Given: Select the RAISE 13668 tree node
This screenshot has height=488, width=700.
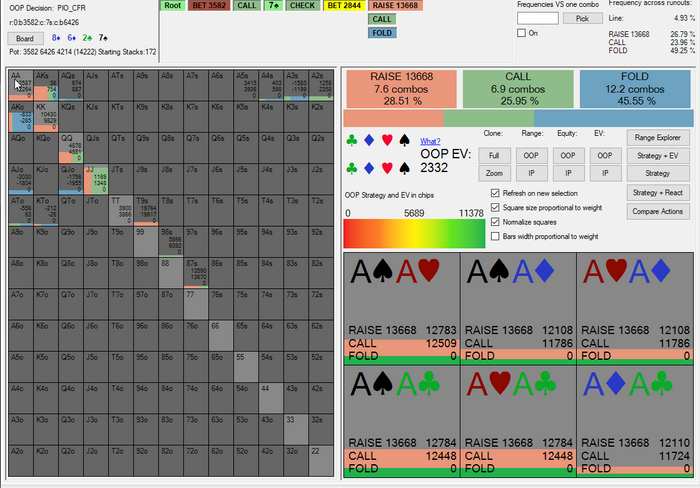Looking at the screenshot, I should pos(395,5).
